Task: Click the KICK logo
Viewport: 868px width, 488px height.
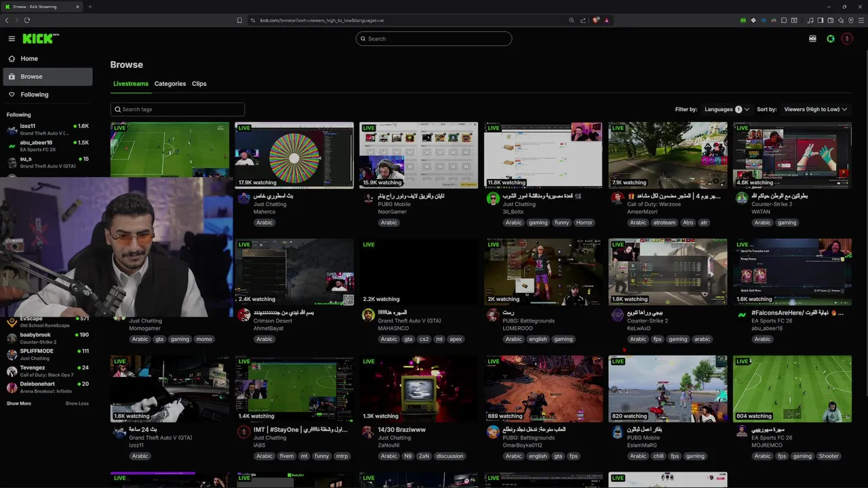Action: click(x=41, y=39)
